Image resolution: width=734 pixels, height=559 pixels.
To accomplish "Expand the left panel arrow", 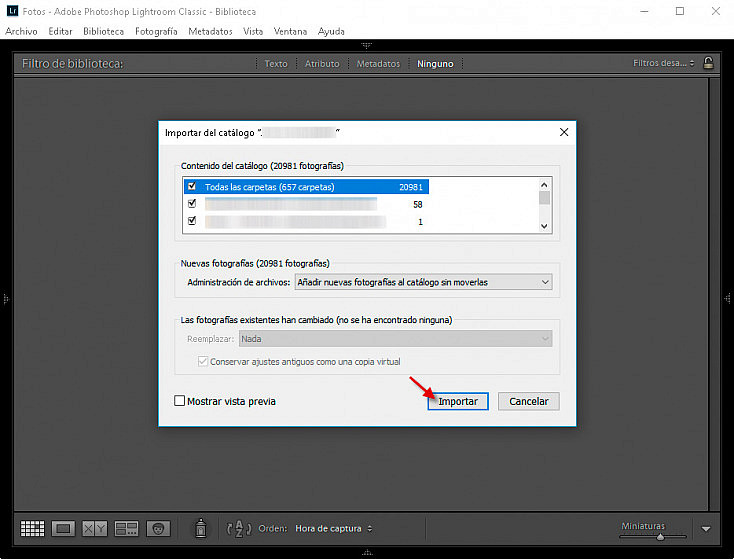I will click(6, 298).
